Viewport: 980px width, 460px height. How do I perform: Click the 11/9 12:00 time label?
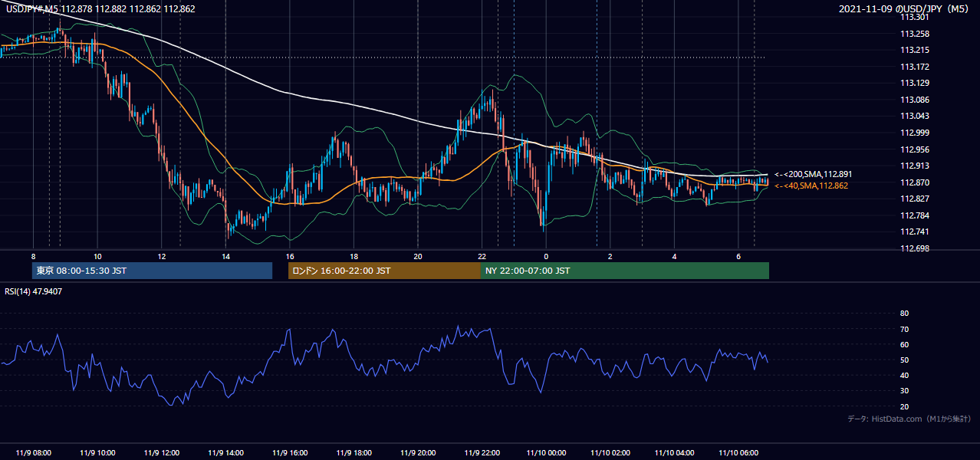point(161,452)
